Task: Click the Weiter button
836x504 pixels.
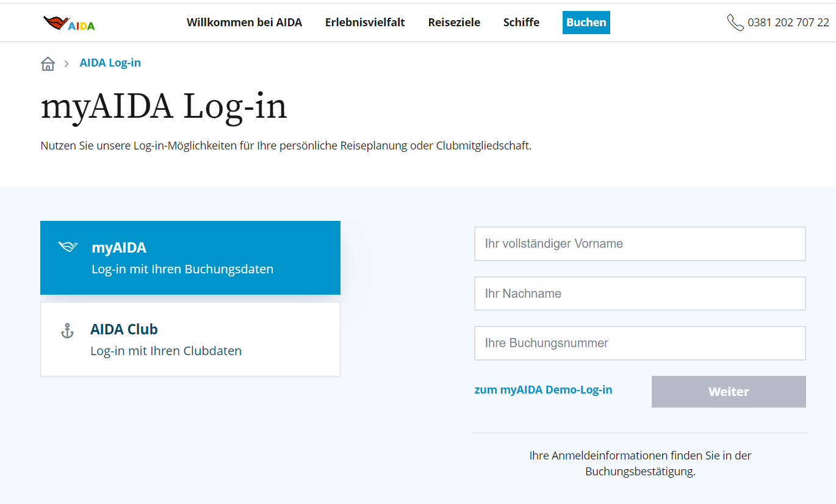Action: pos(729,392)
